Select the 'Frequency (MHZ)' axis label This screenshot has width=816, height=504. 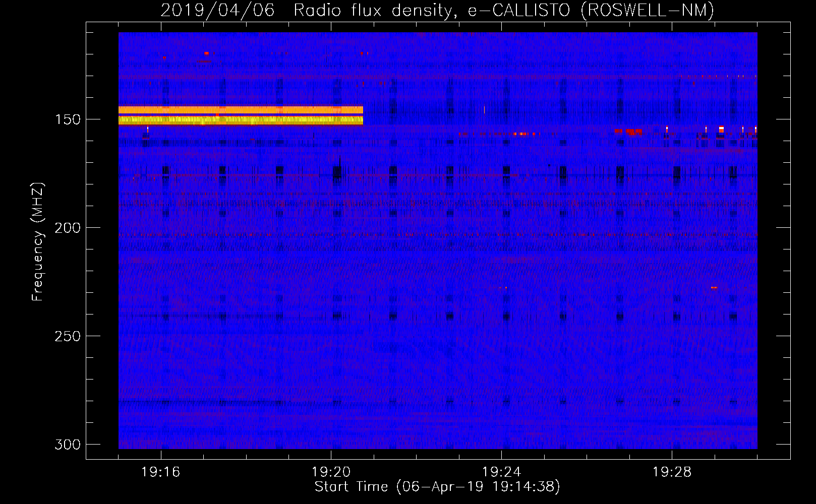tap(38, 242)
